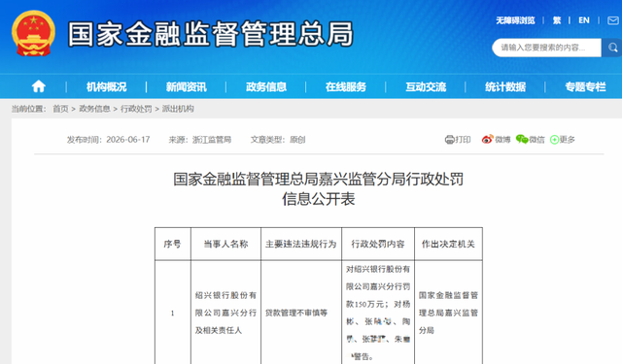Screen dimensions: 622x364
Task: Select publish date 2026-06-17 text
Action: 127,140
